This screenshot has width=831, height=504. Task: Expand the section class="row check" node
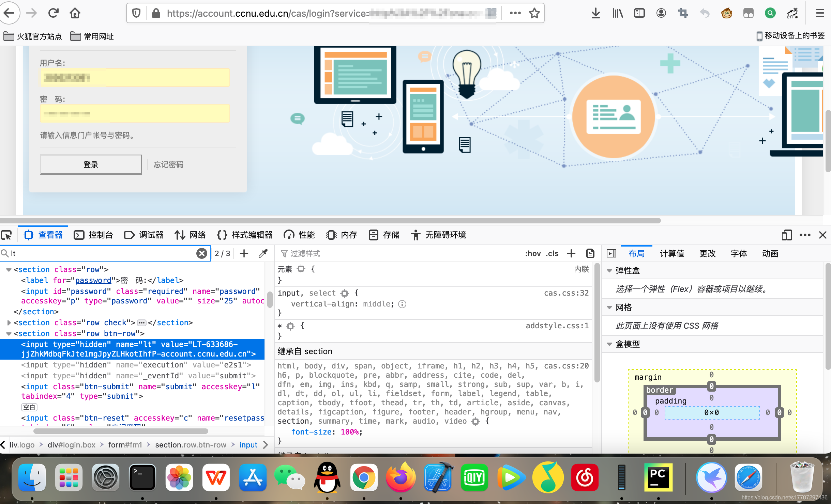point(9,322)
